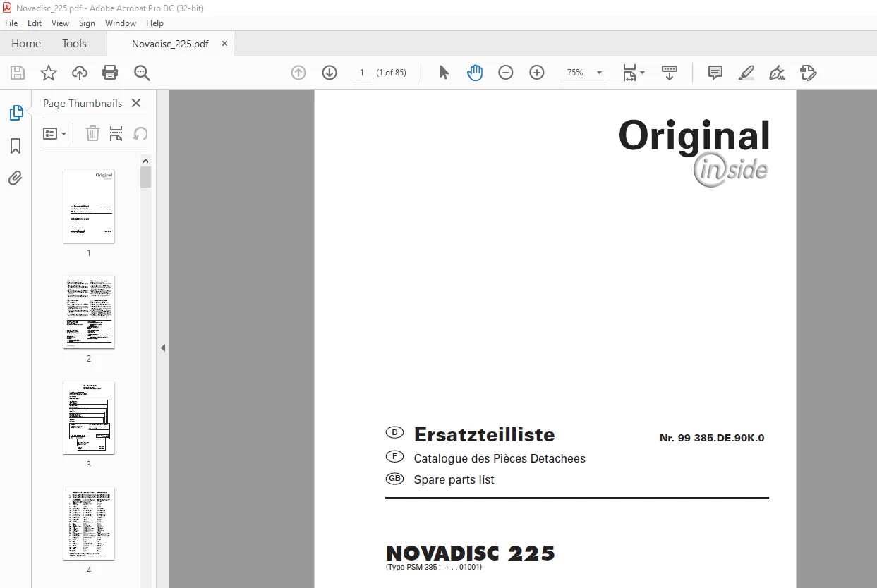Zoom in with the plus icon
Screen dimensions: 877x588
537,73
